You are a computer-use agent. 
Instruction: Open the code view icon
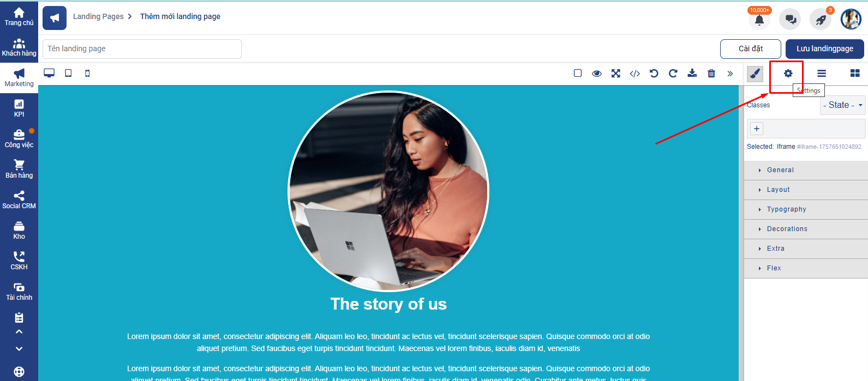click(635, 74)
